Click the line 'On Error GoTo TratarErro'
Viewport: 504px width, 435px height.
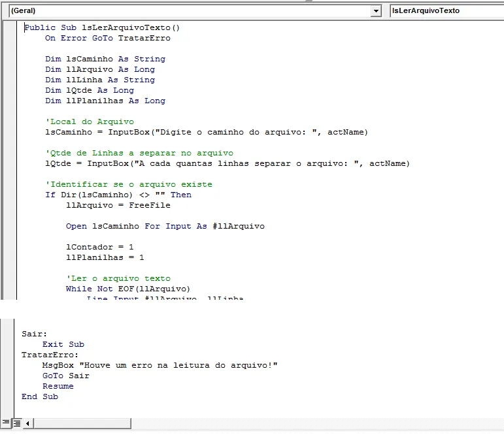pyautogui.click(x=108, y=38)
